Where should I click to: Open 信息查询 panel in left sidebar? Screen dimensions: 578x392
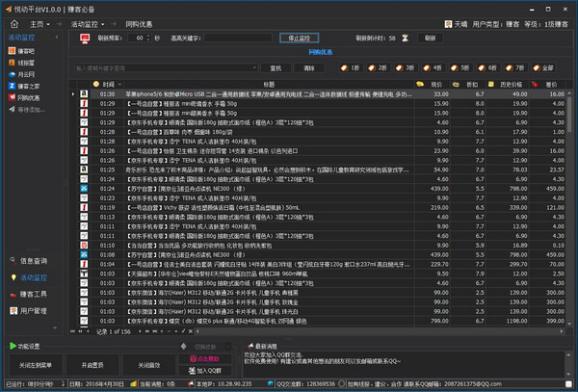pyautogui.click(x=33, y=260)
